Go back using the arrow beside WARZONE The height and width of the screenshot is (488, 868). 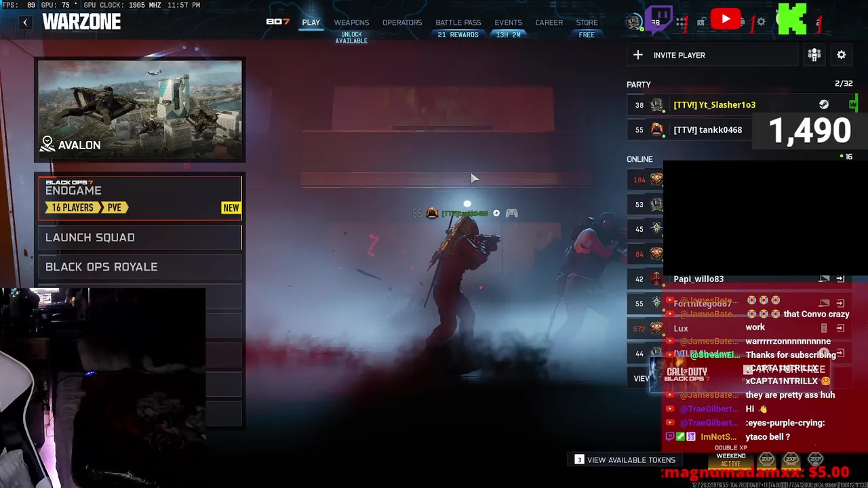point(25,22)
